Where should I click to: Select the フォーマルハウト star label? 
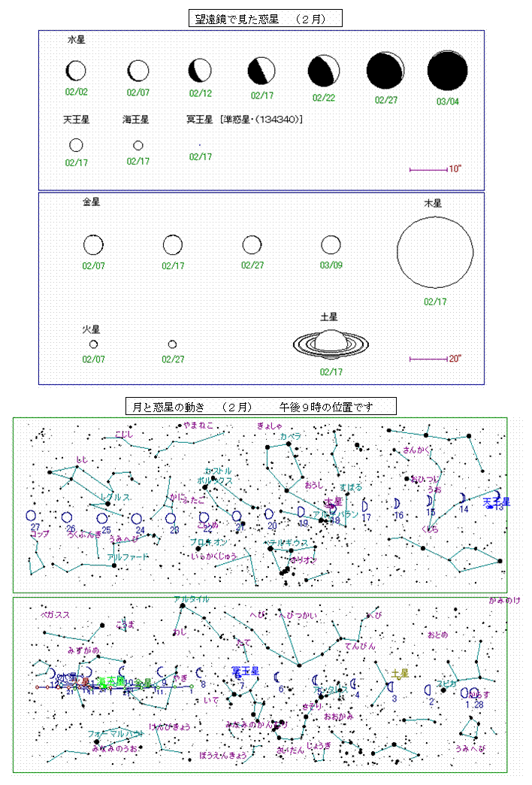(x=116, y=733)
